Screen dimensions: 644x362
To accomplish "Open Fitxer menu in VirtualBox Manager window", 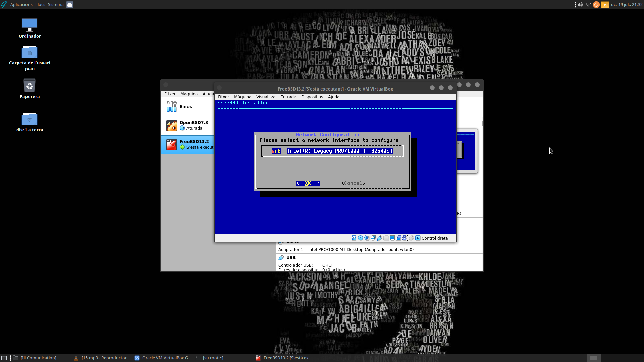I will coord(170,94).
